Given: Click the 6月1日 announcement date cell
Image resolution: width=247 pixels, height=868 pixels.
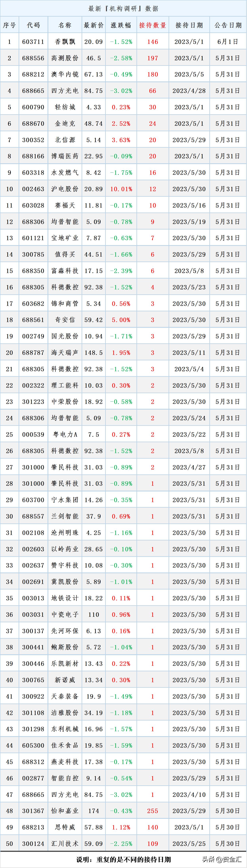Looking at the screenshot, I should point(228,42).
